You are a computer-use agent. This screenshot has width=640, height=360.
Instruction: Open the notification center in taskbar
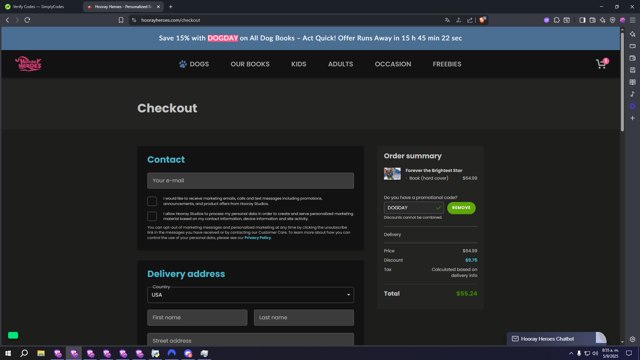point(629,353)
